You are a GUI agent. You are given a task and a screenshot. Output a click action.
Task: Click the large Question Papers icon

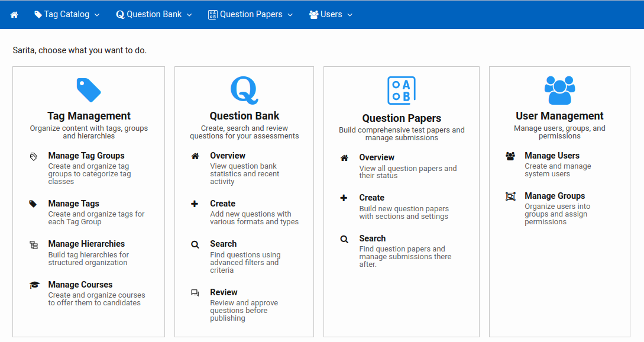pyautogui.click(x=402, y=91)
